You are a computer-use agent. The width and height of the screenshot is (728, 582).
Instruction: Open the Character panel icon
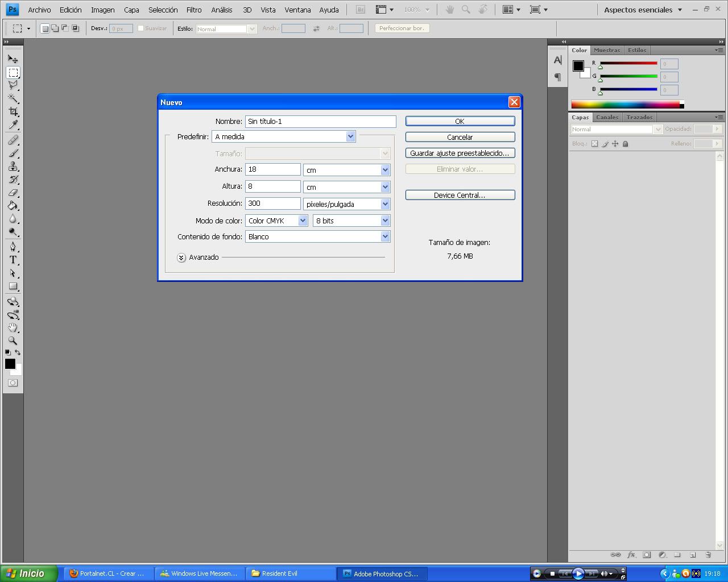pos(557,60)
